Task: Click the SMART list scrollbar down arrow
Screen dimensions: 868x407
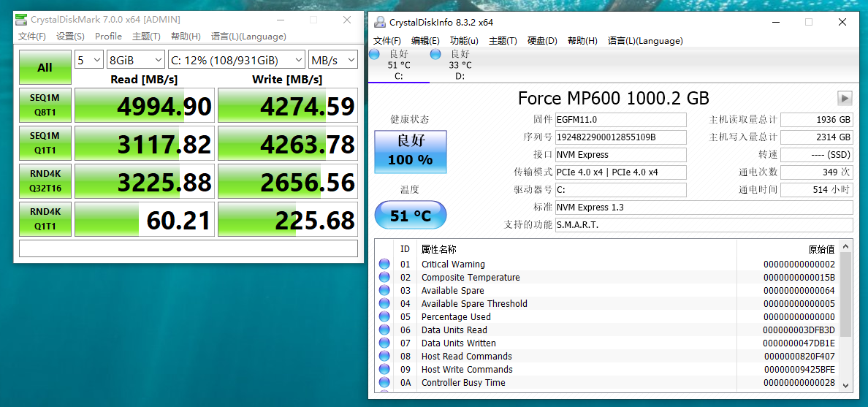Action: [x=845, y=385]
